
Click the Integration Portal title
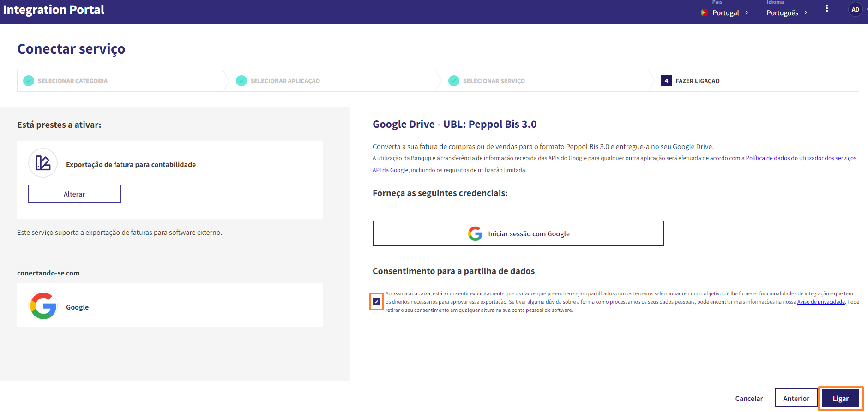click(54, 10)
